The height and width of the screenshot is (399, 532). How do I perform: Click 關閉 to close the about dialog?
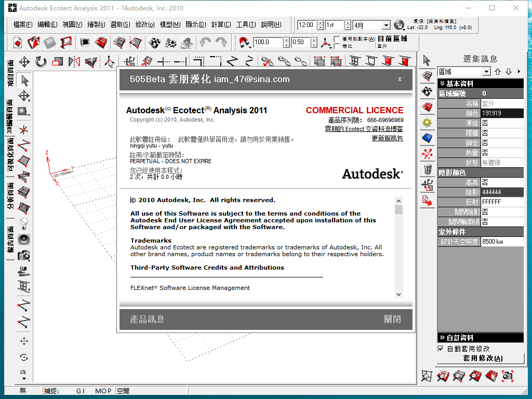tap(392, 320)
